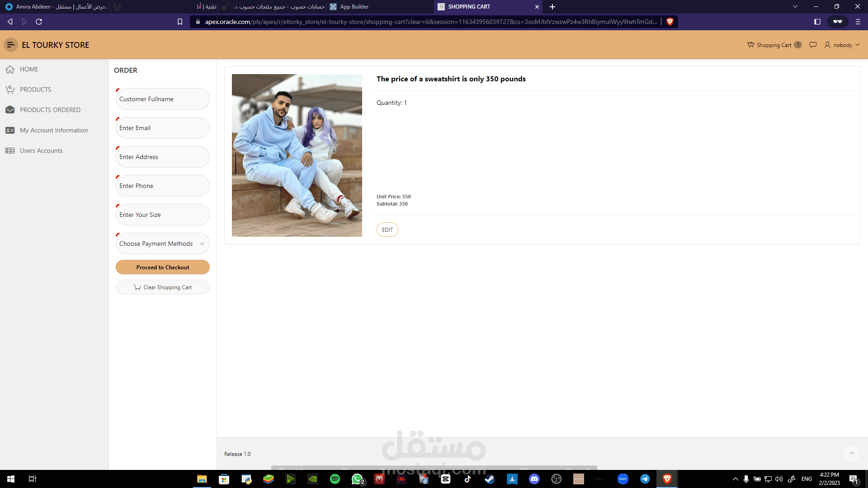Click EDIT on the sweatshirt item

click(387, 230)
